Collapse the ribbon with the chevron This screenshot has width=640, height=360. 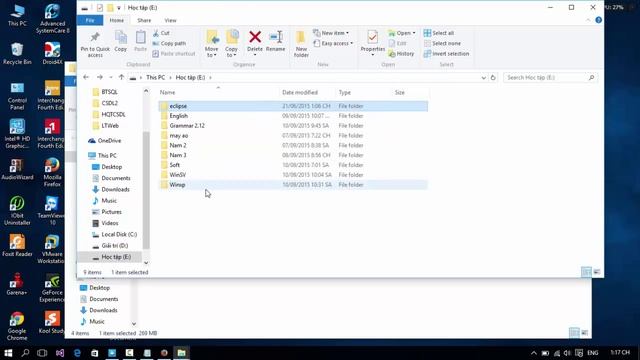tap(588, 20)
